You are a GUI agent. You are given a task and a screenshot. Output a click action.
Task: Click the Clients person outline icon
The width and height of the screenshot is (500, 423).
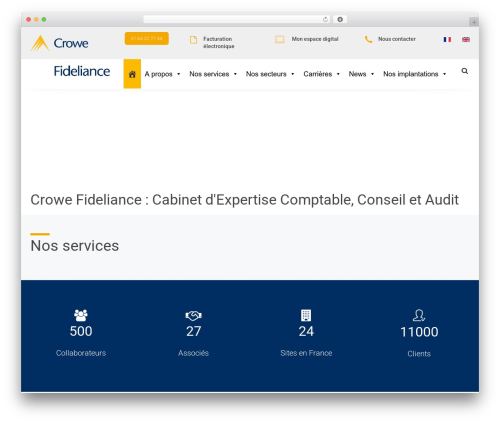point(419,315)
